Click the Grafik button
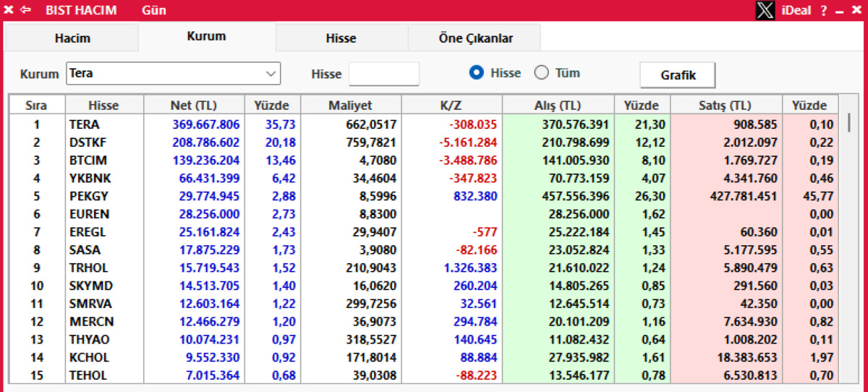Image resolution: width=868 pixels, height=392 pixels. 678,74
